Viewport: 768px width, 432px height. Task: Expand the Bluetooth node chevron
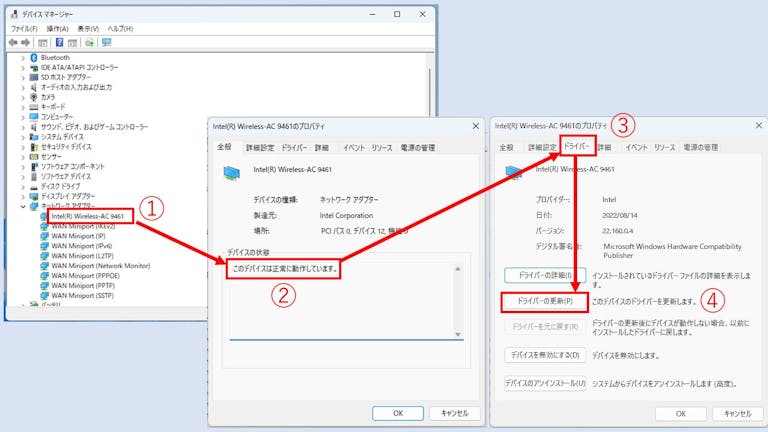click(23, 58)
